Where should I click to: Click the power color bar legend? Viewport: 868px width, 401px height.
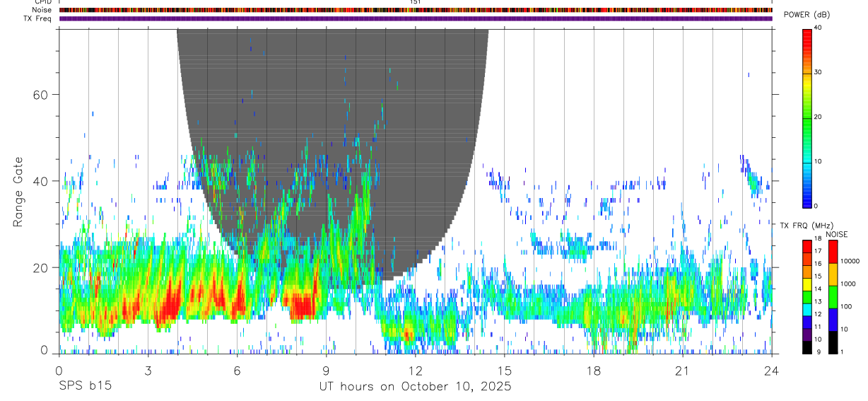[807, 117]
